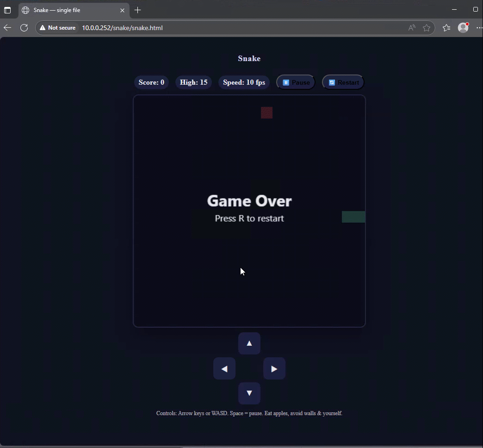Click the Restart button
This screenshot has width=483, height=448.
point(343,82)
